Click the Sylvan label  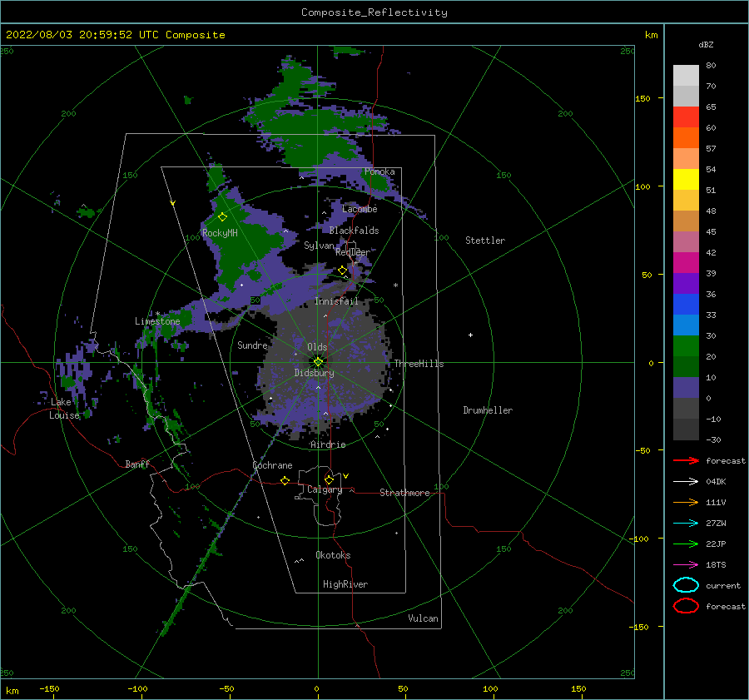pos(319,246)
